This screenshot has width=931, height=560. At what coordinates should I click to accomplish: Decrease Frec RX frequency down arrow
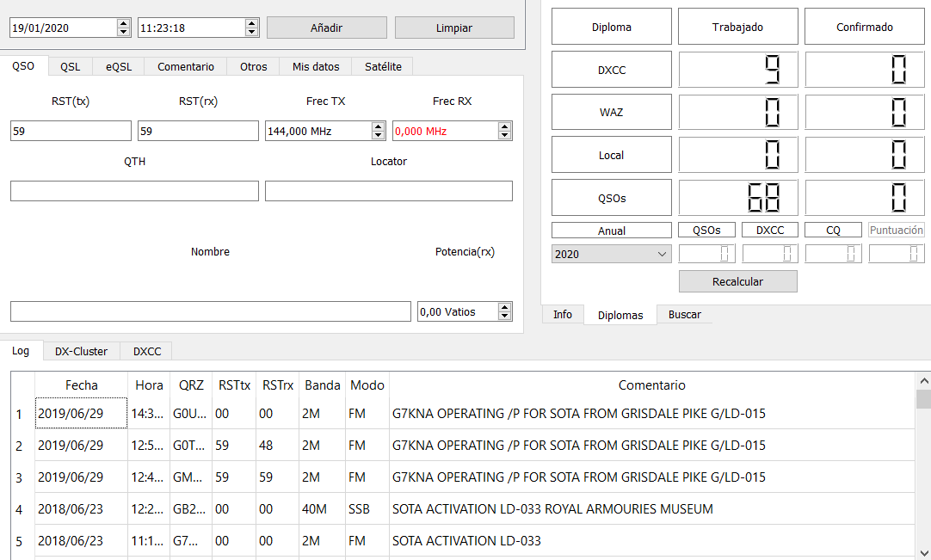pos(505,135)
